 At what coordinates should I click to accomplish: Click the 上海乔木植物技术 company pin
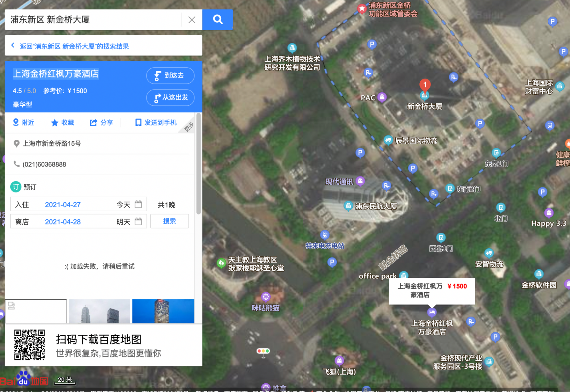(292, 48)
